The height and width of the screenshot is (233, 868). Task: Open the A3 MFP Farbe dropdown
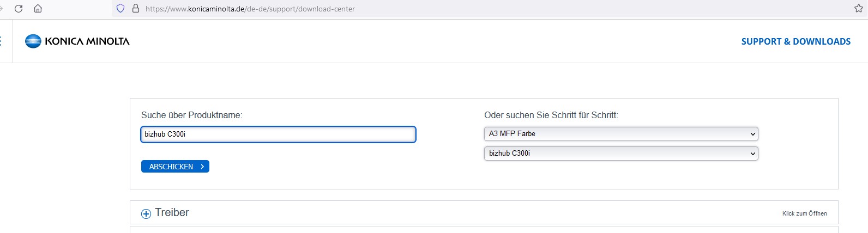pyautogui.click(x=620, y=134)
